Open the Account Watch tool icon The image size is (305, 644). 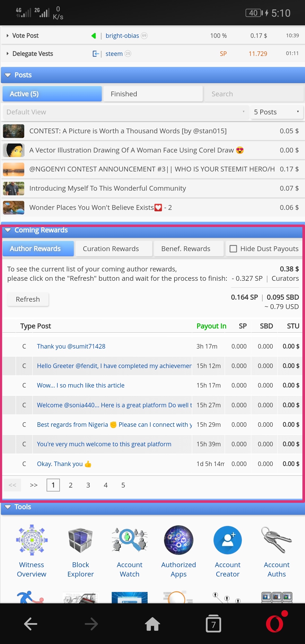click(x=130, y=540)
